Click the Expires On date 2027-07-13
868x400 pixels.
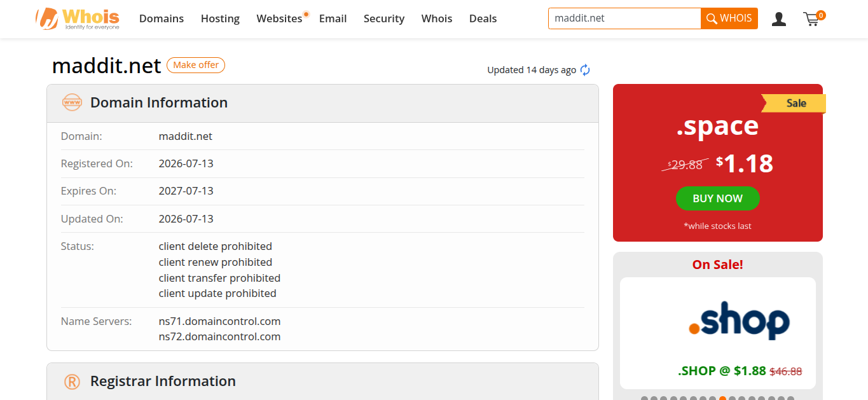tap(186, 191)
